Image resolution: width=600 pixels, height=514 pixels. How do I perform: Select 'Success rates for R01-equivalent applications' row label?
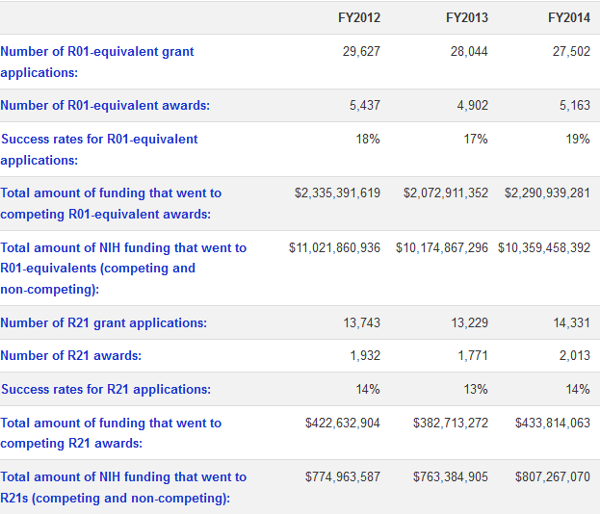point(99,149)
